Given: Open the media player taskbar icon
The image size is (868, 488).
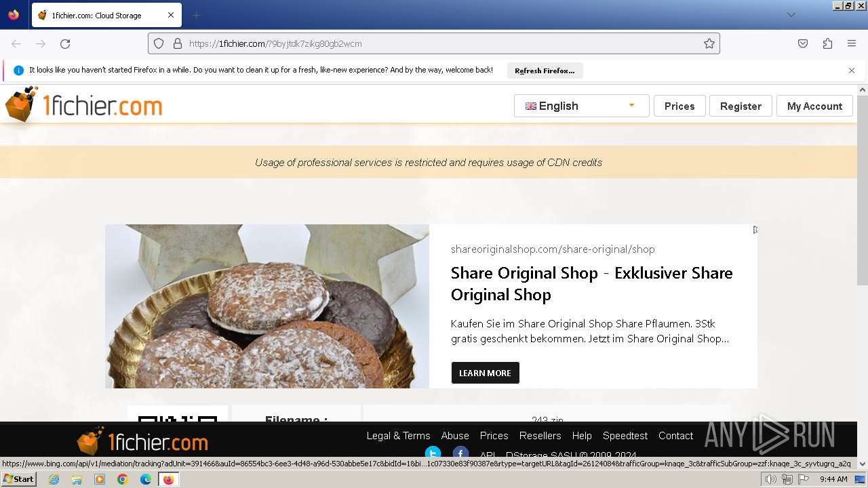Looking at the screenshot, I should [100, 479].
